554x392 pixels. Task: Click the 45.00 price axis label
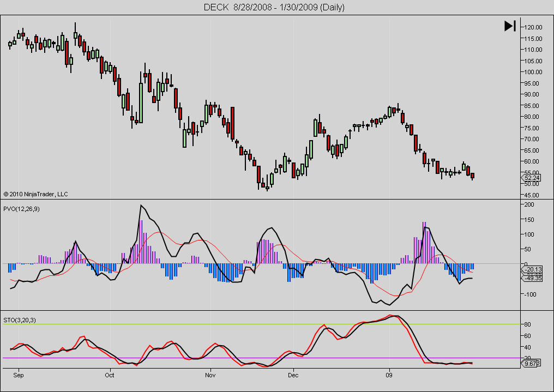coord(532,195)
